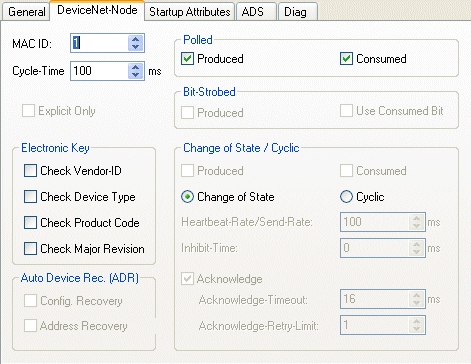Enable Check Device Type

(30, 197)
